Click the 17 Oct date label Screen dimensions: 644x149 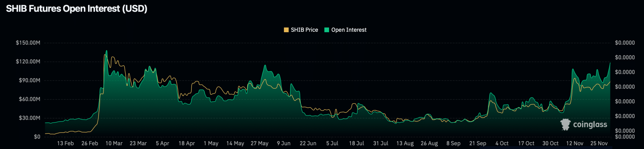point(526,143)
